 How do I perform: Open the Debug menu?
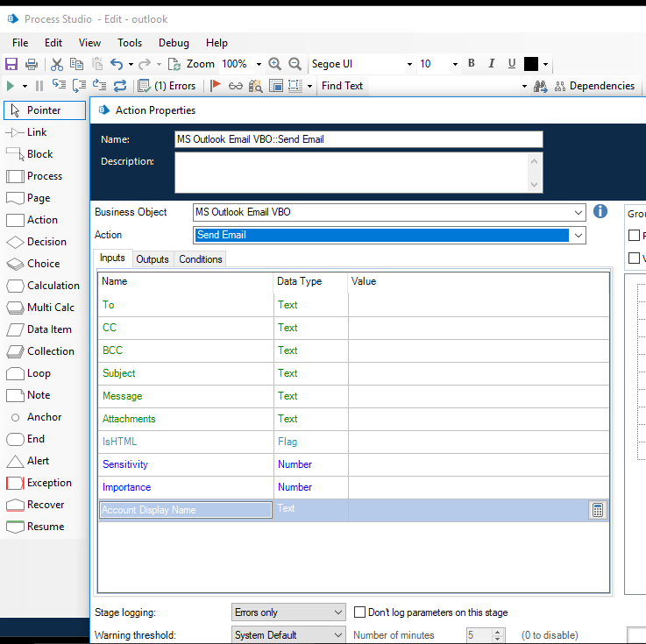point(174,42)
